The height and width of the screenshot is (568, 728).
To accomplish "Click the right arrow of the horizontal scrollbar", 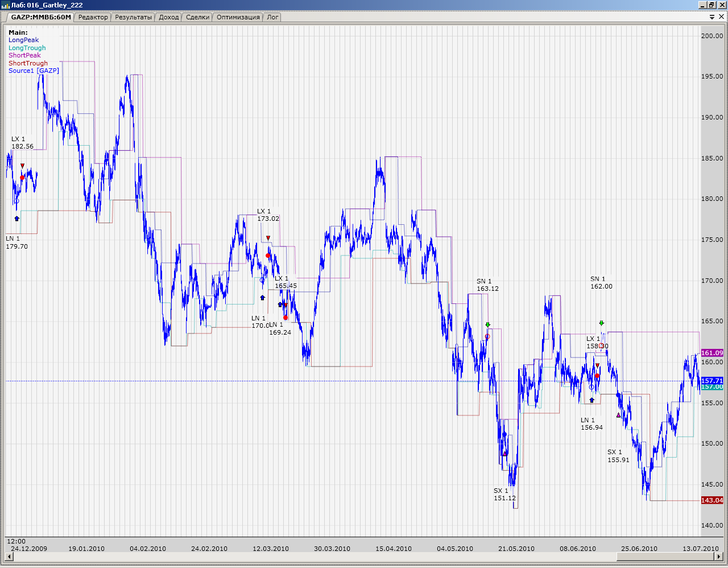I will point(719,557).
